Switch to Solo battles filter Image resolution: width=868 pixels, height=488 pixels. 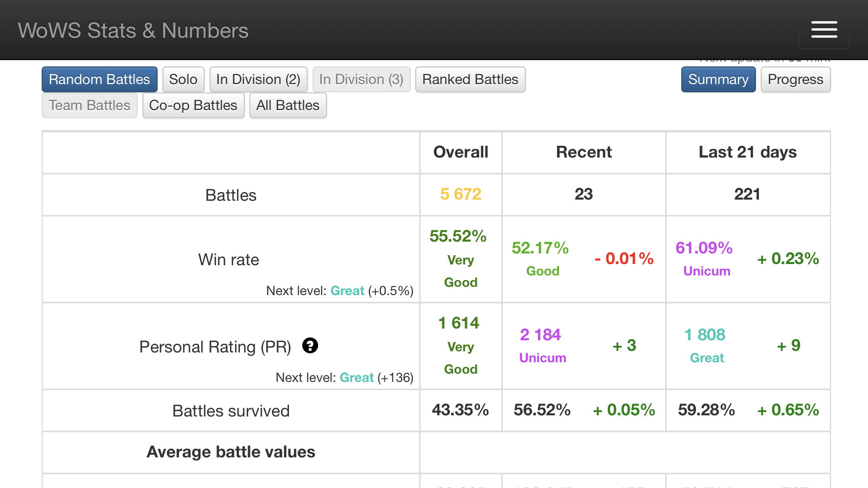pos(183,79)
